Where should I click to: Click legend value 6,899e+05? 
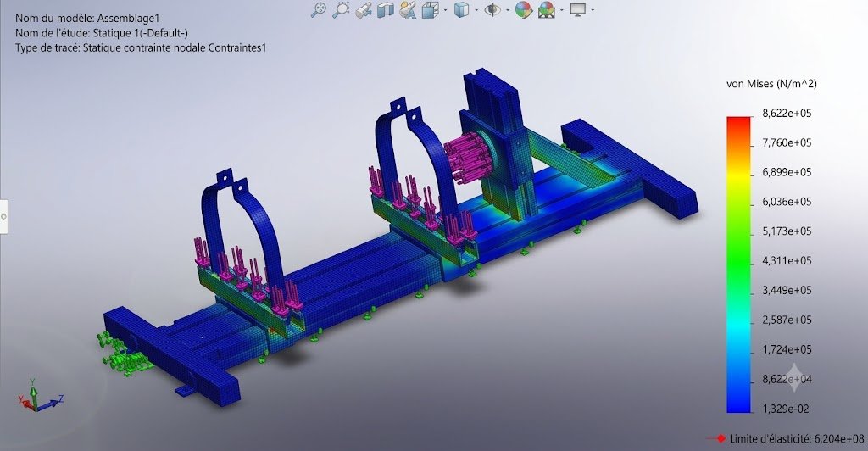coord(787,172)
